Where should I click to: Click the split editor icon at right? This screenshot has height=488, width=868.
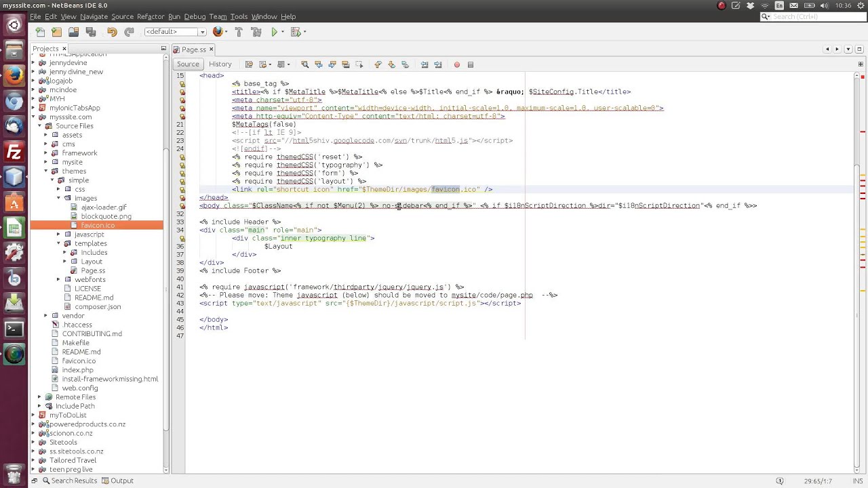[860, 64]
